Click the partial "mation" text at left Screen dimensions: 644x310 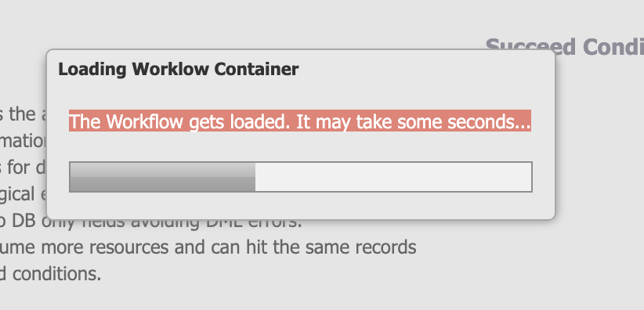tap(24, 141)
